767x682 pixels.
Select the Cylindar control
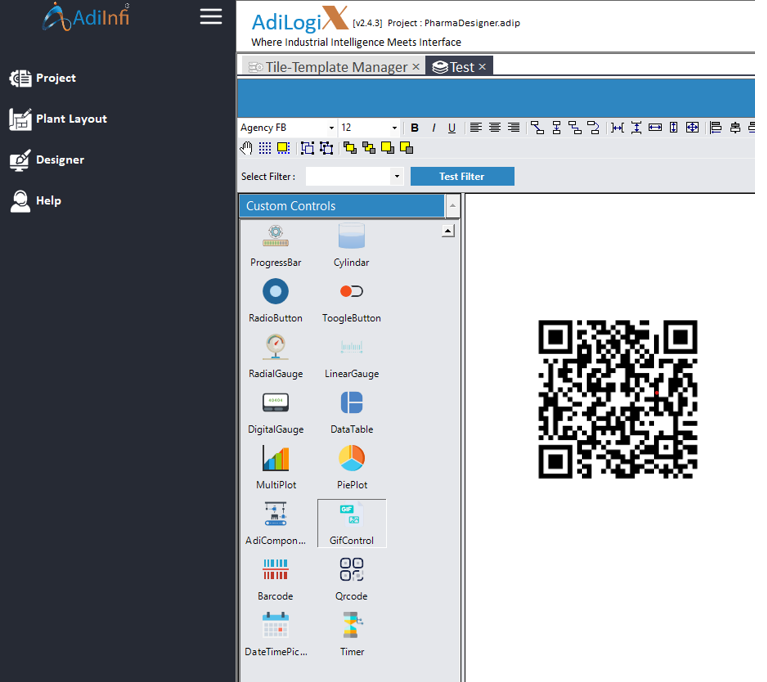(x=351, y=246)
